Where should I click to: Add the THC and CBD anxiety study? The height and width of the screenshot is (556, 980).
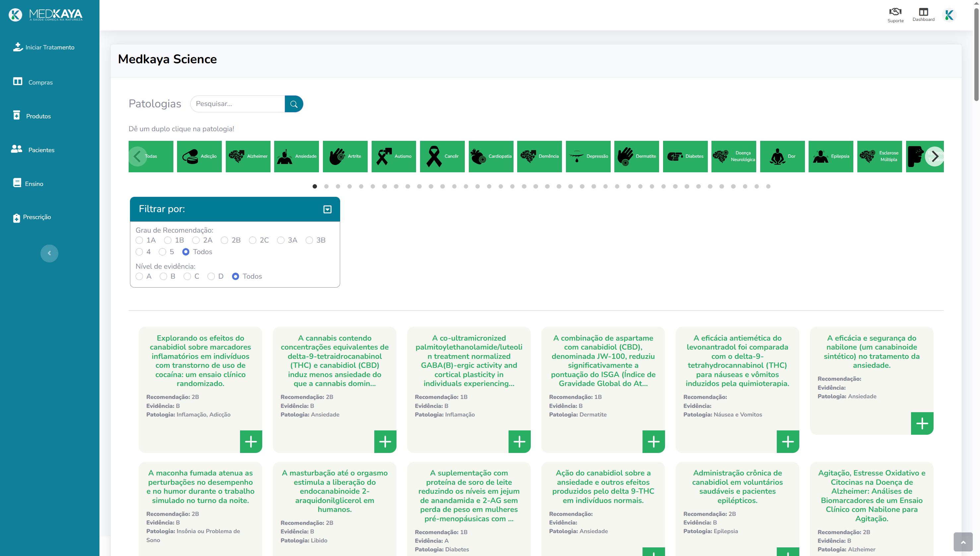385,442
